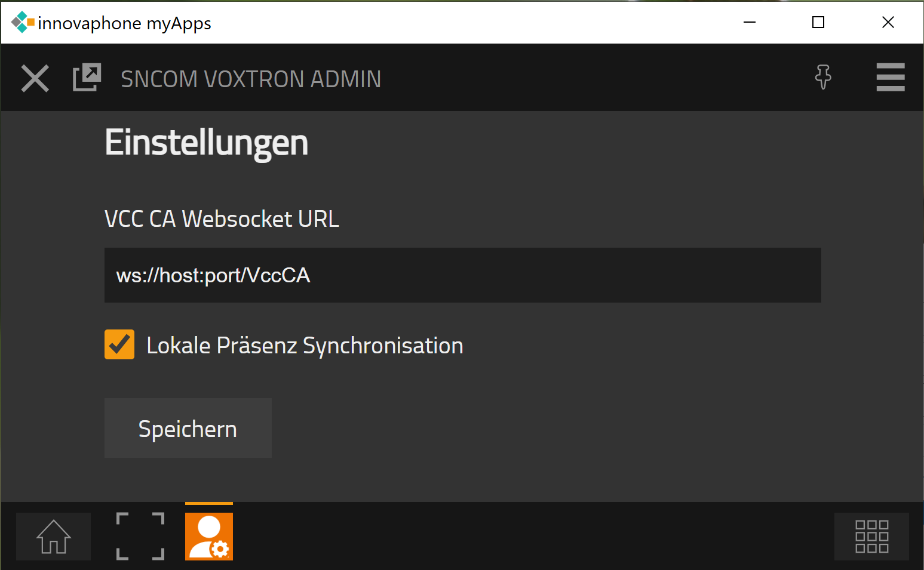Pin the Voxtron Admin app

tap(823, 77)
